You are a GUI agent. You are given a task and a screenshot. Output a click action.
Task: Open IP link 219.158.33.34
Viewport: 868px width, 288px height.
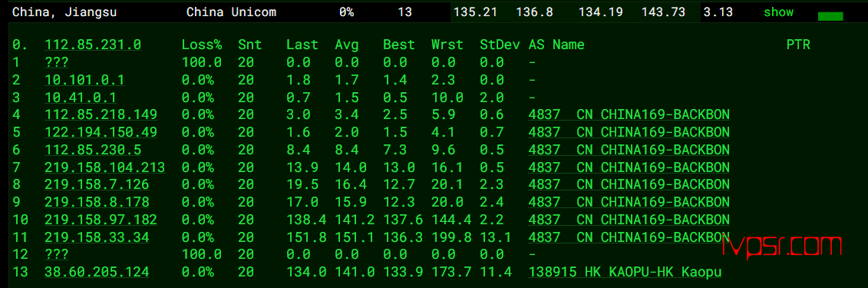(x=97, y=237)
